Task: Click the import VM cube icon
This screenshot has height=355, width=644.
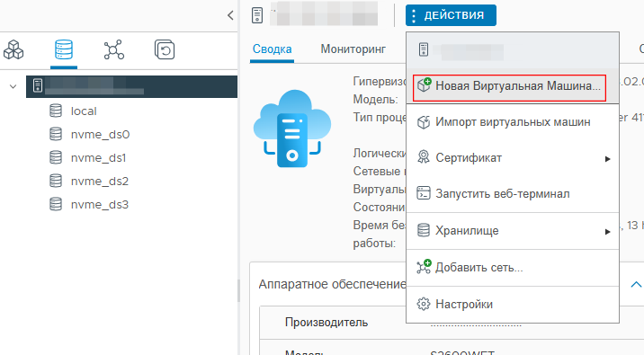Action: click(424, 122)
